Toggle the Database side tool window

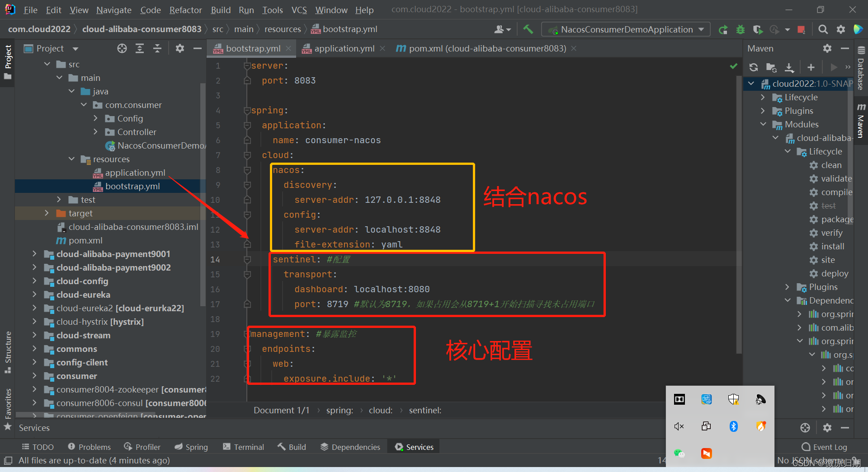tap(861, 68)
